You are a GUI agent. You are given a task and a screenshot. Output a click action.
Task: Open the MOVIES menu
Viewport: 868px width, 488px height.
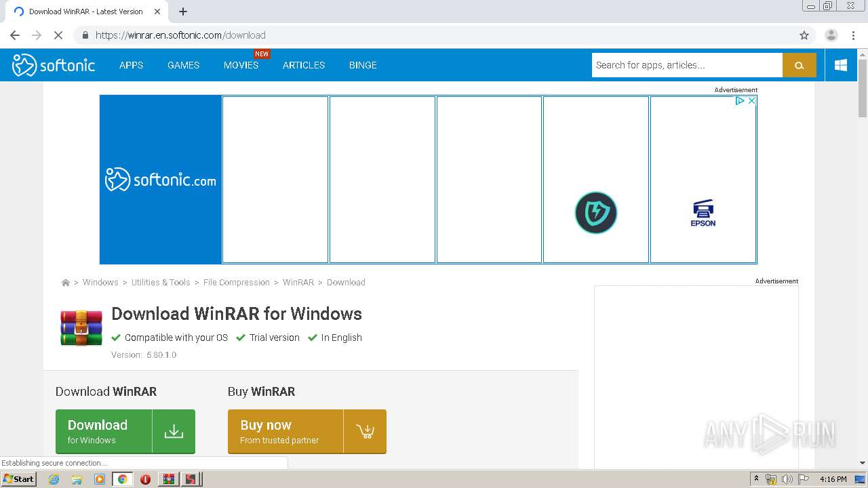point(241,65)
